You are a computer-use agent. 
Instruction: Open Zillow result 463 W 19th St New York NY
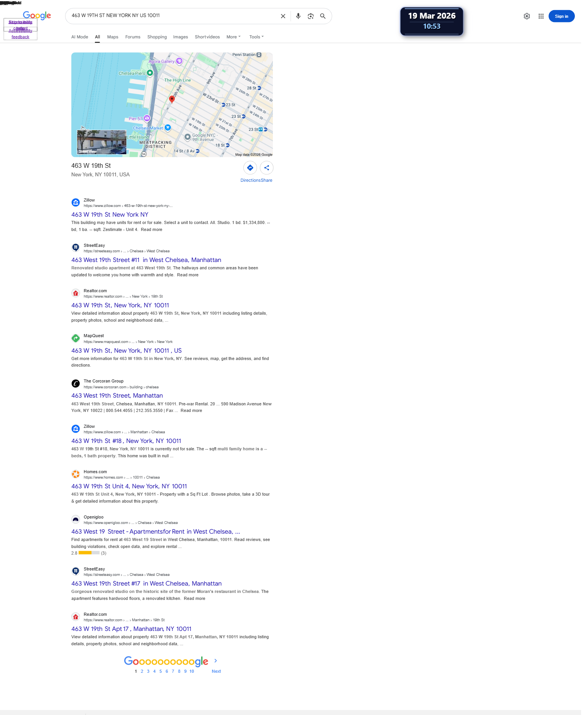[x=110, y=214]
